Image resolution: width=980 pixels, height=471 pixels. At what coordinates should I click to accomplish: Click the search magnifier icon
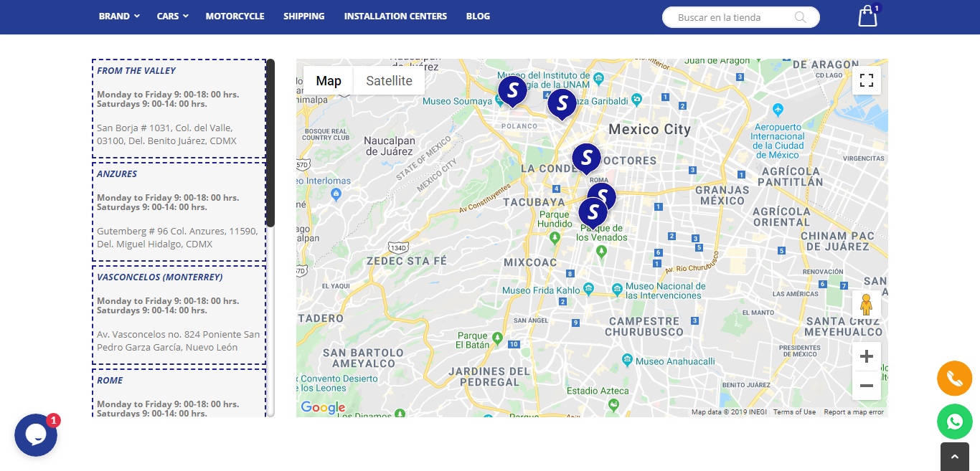click(x=801, y=17)
